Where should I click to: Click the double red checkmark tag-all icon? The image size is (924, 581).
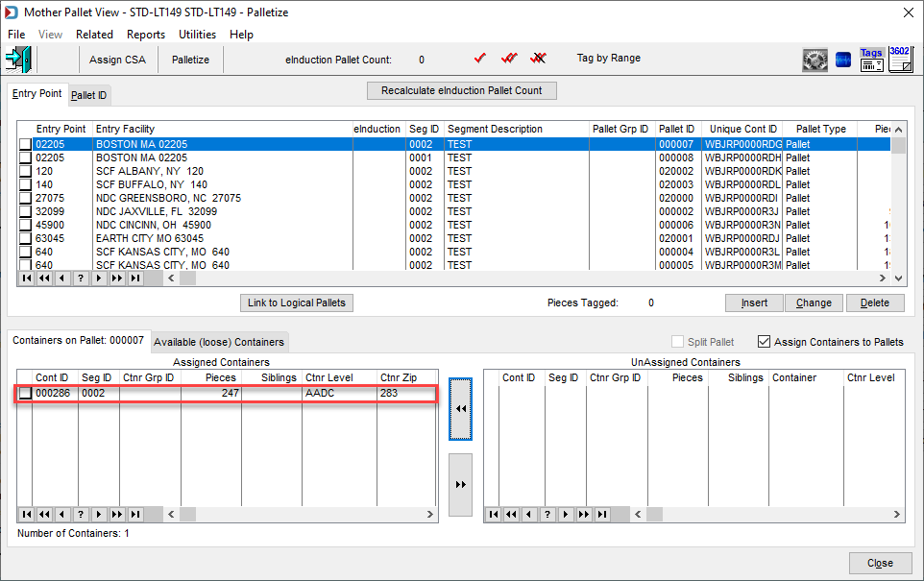coord(509,59)
